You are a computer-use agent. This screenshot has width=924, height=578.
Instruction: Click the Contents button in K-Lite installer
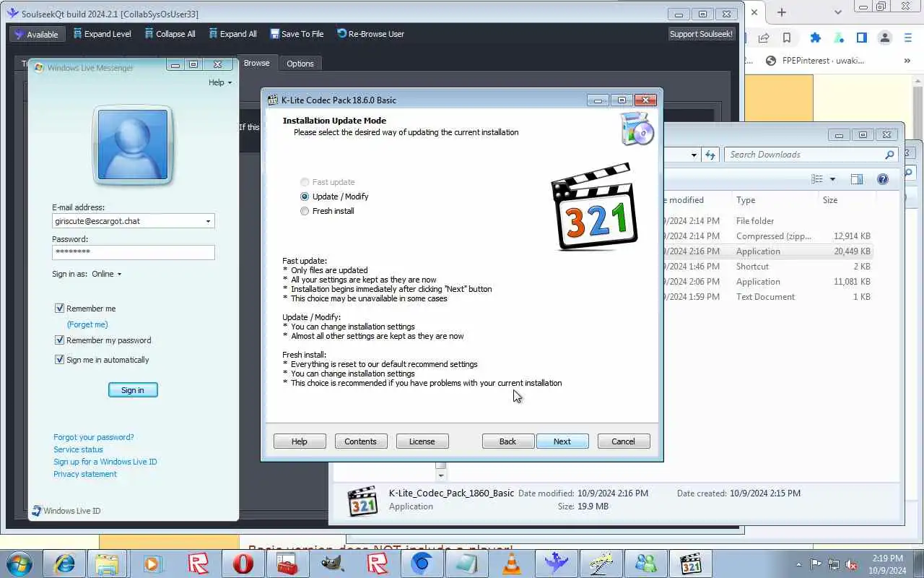pos(361,441)
